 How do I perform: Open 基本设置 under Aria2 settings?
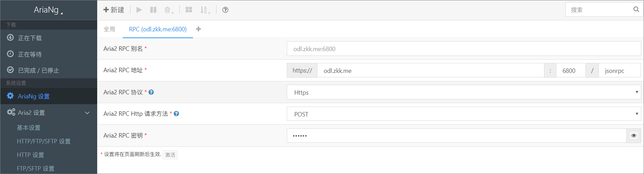click(x=29, y=128)
